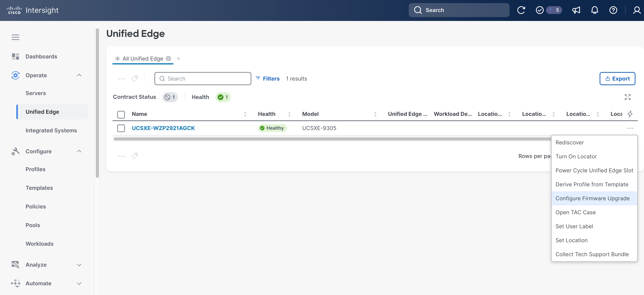Click the Export button
Viewport: 644px width, 295px height.
pyautogui.click(x=617, y=79)
